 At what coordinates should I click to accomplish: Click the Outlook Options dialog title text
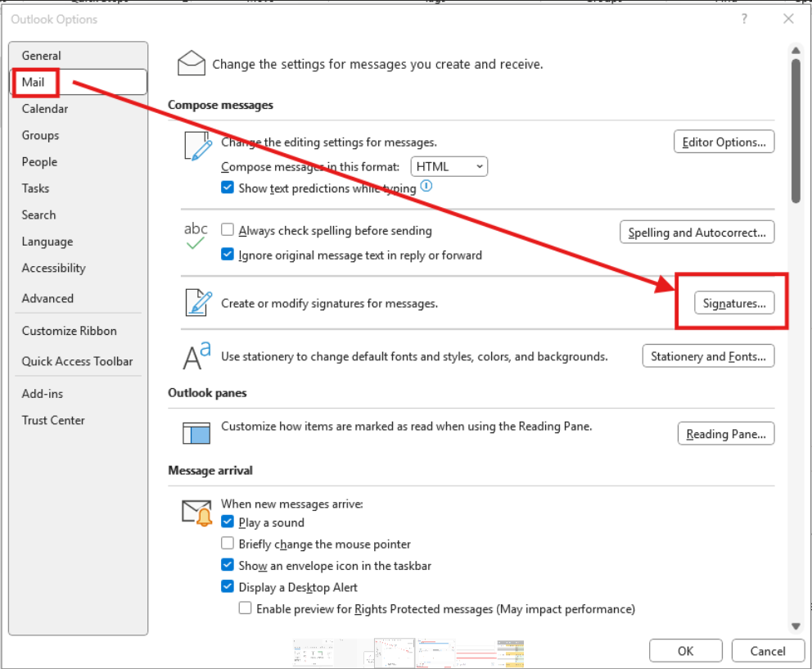point(54,19)
